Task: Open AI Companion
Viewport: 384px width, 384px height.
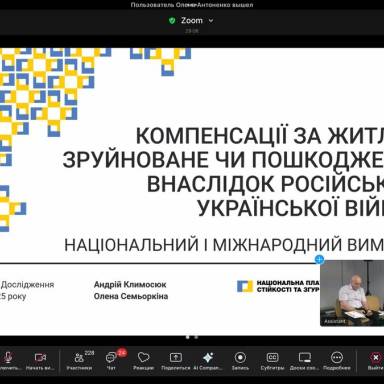Action: (x=208, y=361)
